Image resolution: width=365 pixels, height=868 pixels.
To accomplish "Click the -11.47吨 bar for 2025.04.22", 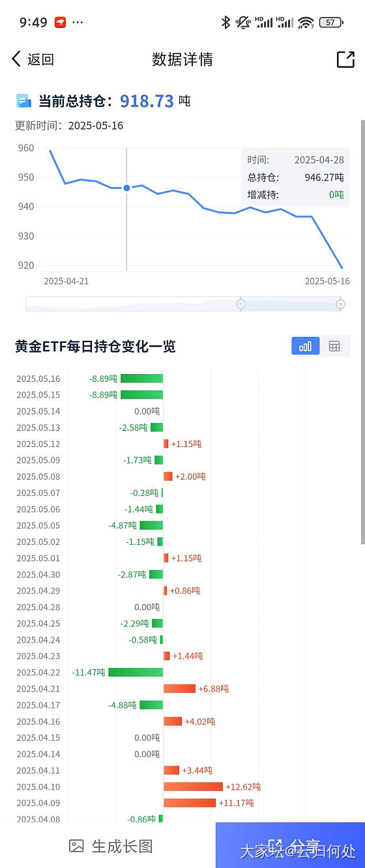I will [x=136, y=672].
